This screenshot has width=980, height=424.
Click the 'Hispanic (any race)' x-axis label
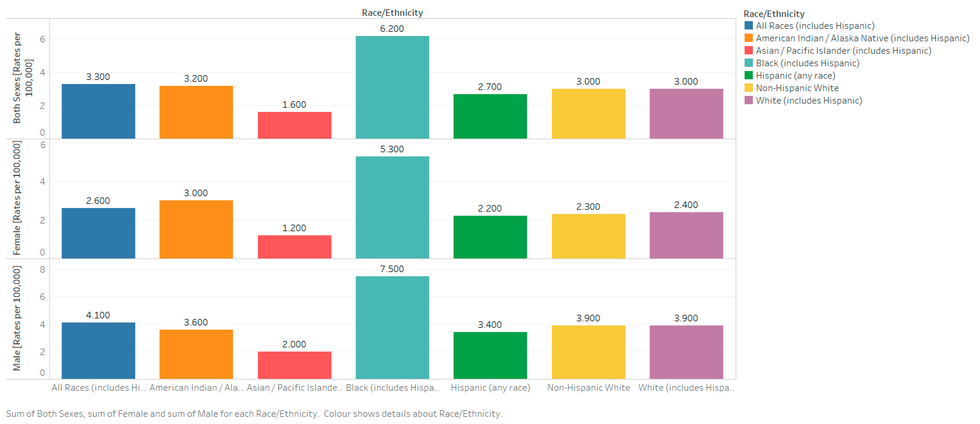(x=490, y=387)
